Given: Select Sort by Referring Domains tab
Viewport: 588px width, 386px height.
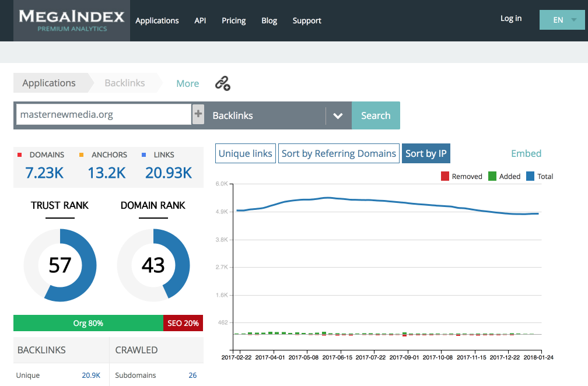Looking at the screenshot, I should click(x=338, y=153).
